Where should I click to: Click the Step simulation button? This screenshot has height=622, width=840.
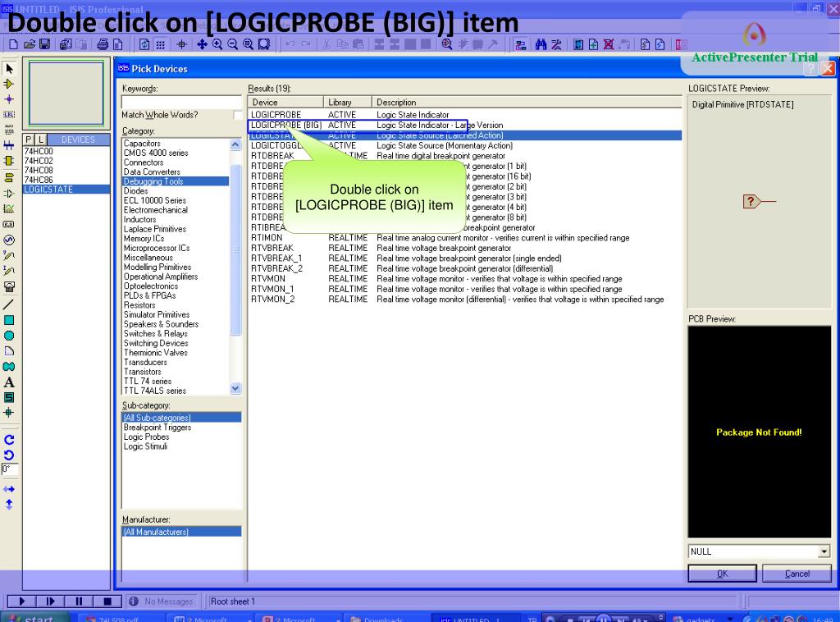pyautogui.click(x=50, y=601)
